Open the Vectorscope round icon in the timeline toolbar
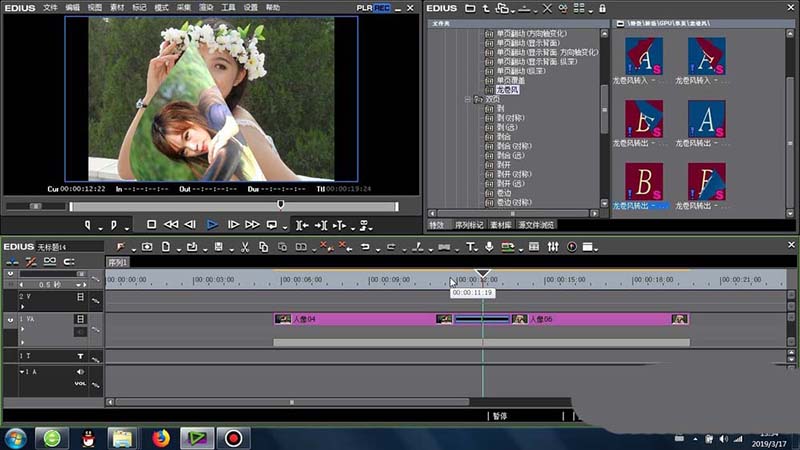800x450 pixels. coord(572,247)
